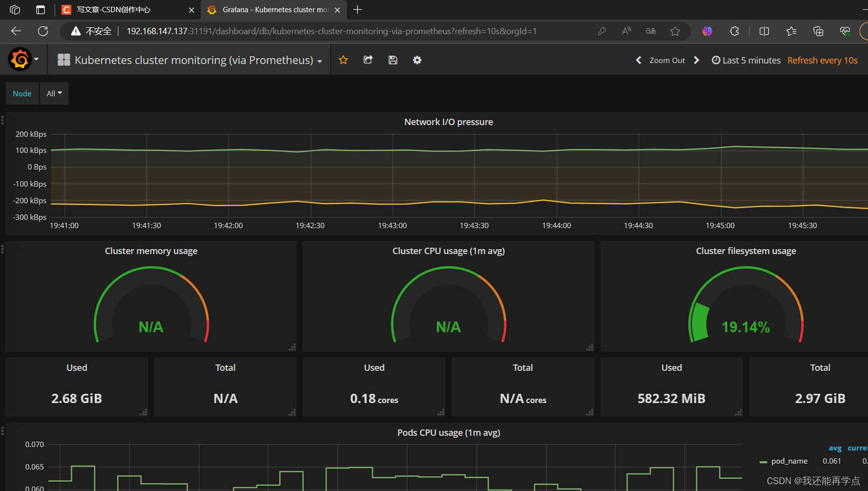Click the share dashboard icon

click(368, 60)
